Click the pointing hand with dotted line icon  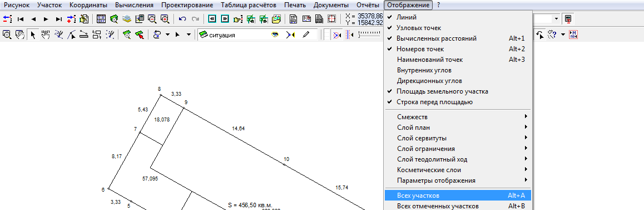(238, 19)
